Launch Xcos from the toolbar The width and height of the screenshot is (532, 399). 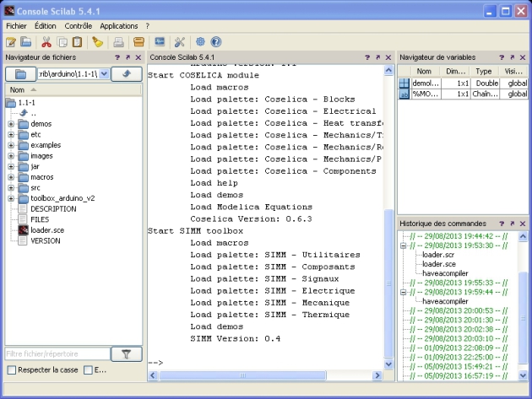pyautogui.click(x=160, y=42)
